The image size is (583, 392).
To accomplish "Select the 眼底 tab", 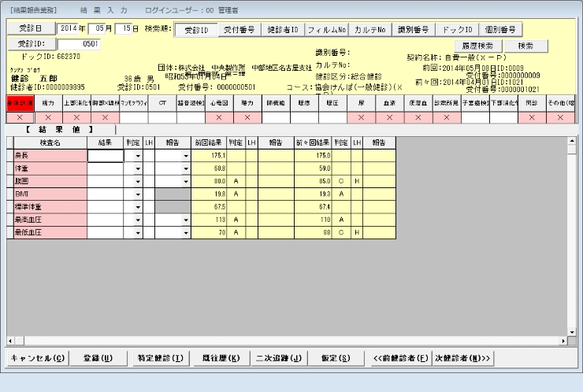I will 305,103.
